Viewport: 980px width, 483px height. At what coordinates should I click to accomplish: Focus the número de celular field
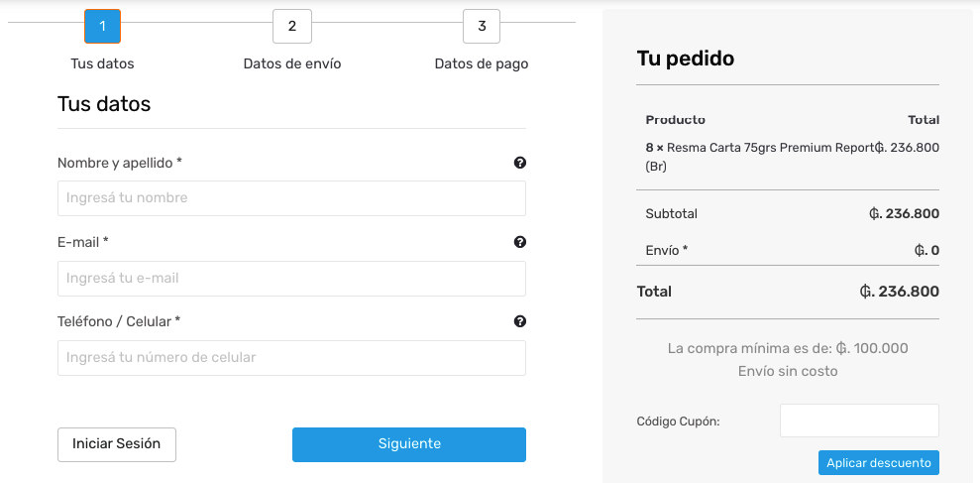(292, 358)
